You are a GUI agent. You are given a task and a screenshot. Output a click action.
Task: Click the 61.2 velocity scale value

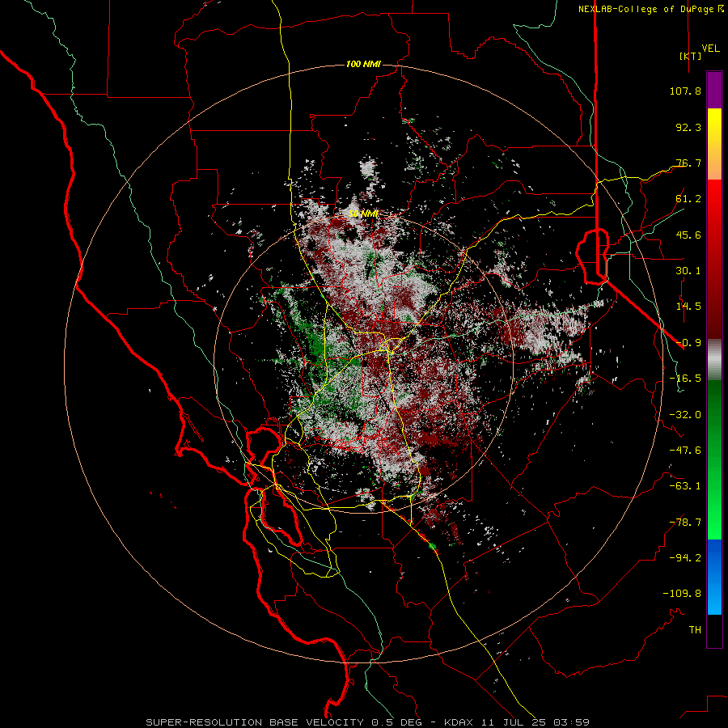click(x=688, y=199)
